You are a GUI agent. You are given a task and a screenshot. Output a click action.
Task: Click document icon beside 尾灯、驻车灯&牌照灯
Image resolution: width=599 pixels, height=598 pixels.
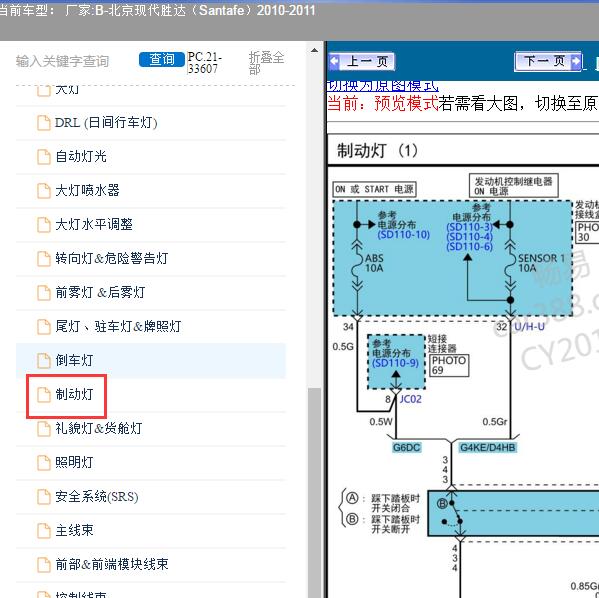coord(44,327)
